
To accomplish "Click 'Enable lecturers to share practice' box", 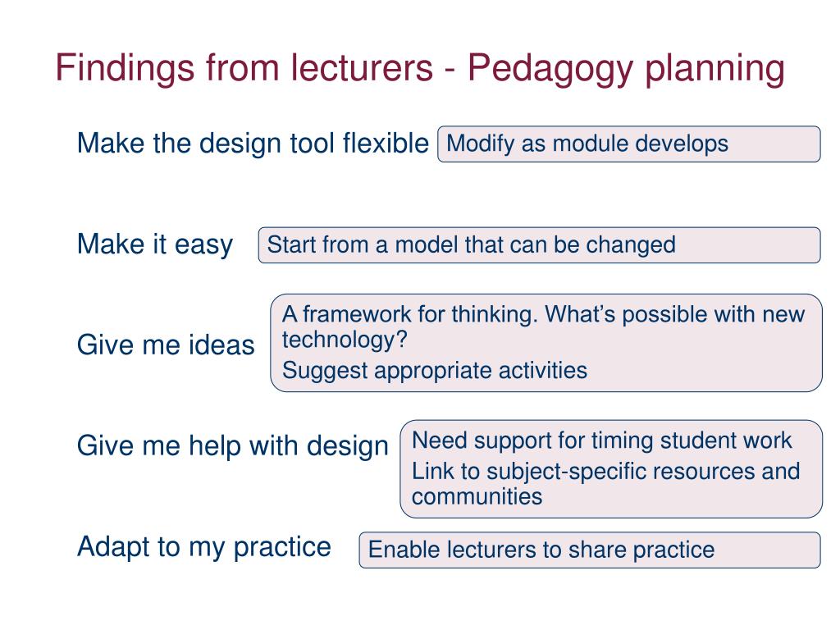I will (590, 550).
